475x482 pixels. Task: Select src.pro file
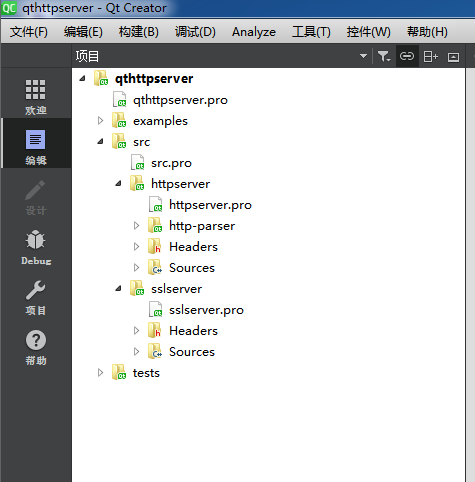click(x=171, y=163)
